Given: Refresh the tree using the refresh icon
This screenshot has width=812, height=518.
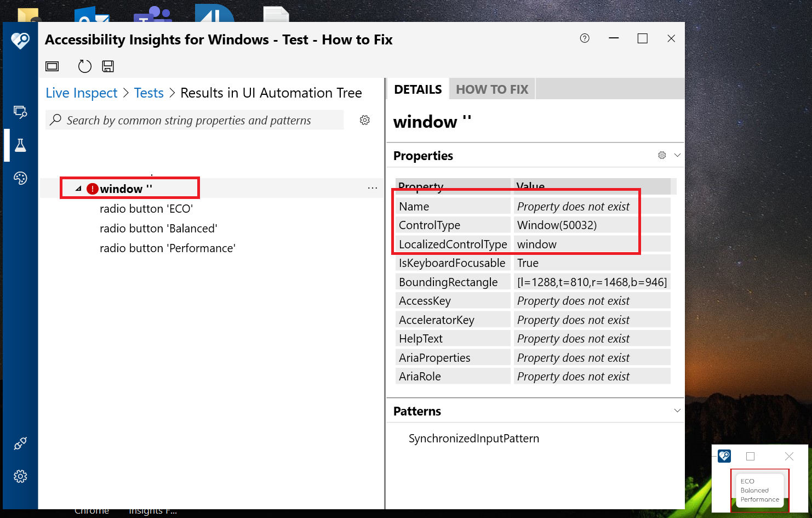Looking at the screenshot, I should coord(84,66).
